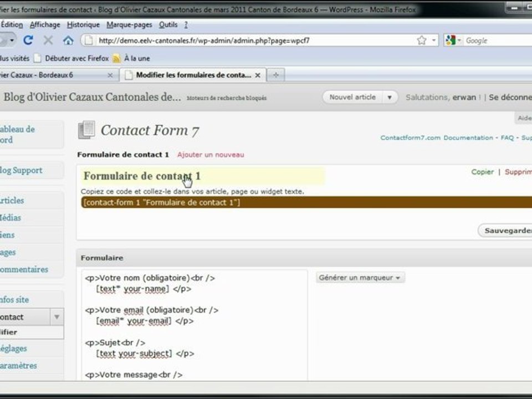Open the Contactform7.com link
The image size is (532, 399).
(410, 138)
